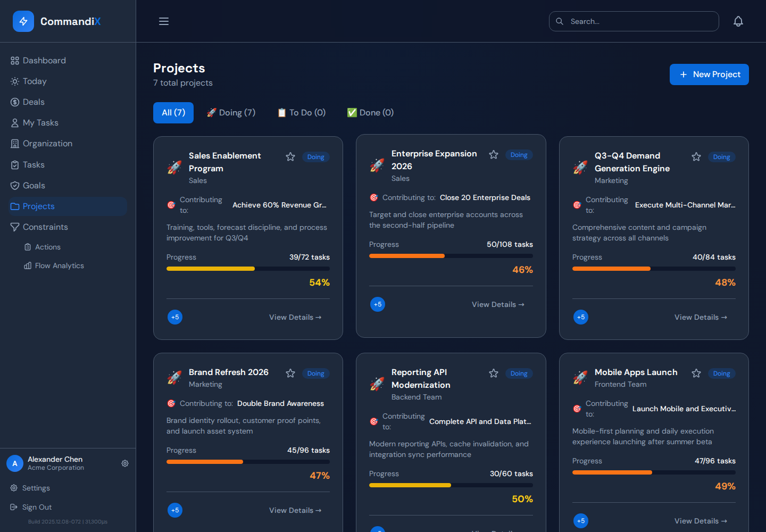Viewport: 766px width, 532px height.
Task: Click Doing badge on Enterprise Expansion 2026
Action: pos(519,155)
